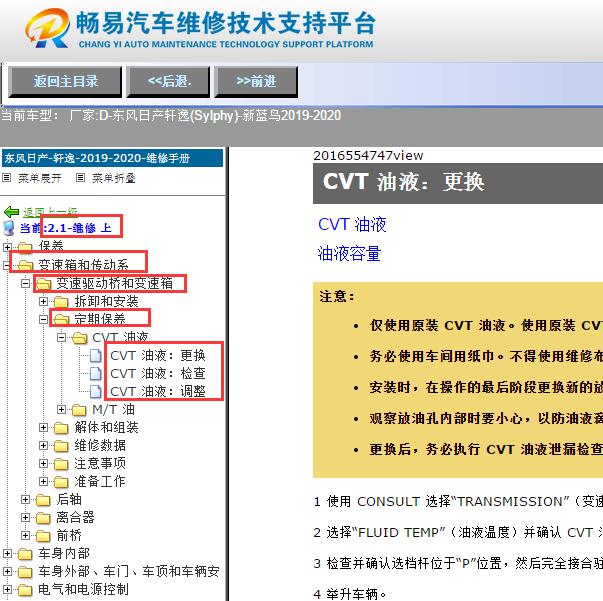Select the 车身外部、车门、车顶 tree item
Viewport: 603px width, 601px height.
[129, 571]
